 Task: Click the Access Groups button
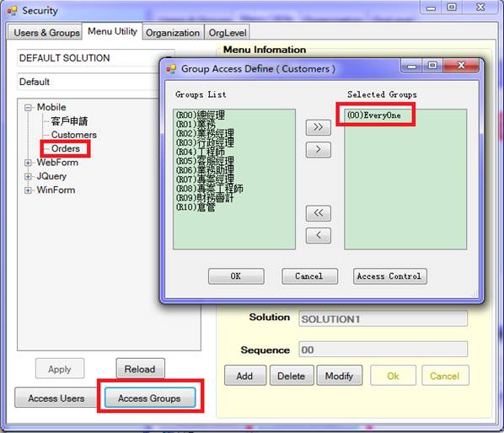(150, 398)
